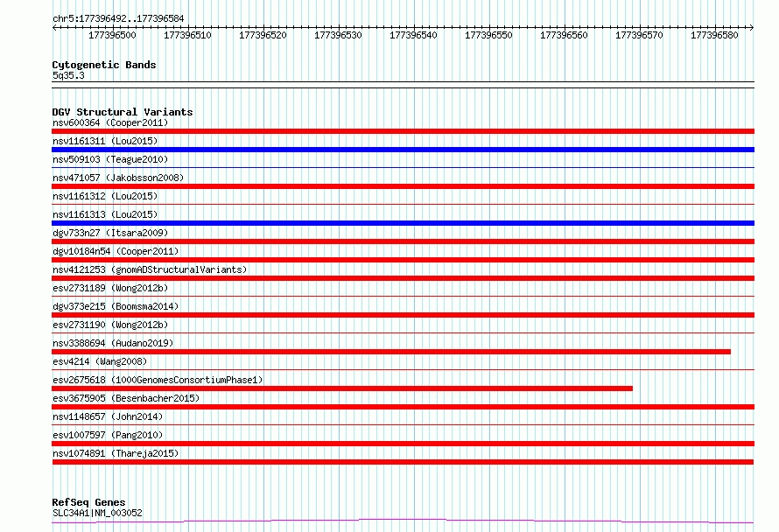Viewport: 779px width, 532px height.
Task: Select the 5q35.3 band label
Action: (x=68, y=75)
